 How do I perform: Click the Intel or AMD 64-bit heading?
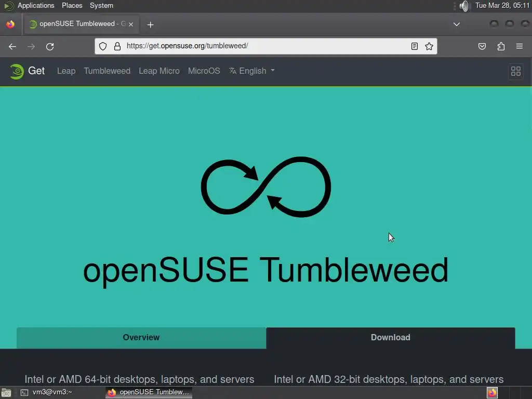(139, 379)
